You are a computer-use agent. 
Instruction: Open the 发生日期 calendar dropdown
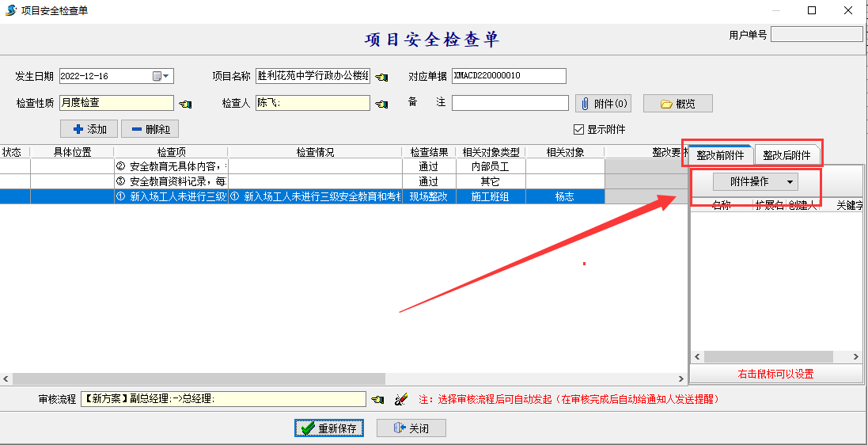(x=161, y=76)
